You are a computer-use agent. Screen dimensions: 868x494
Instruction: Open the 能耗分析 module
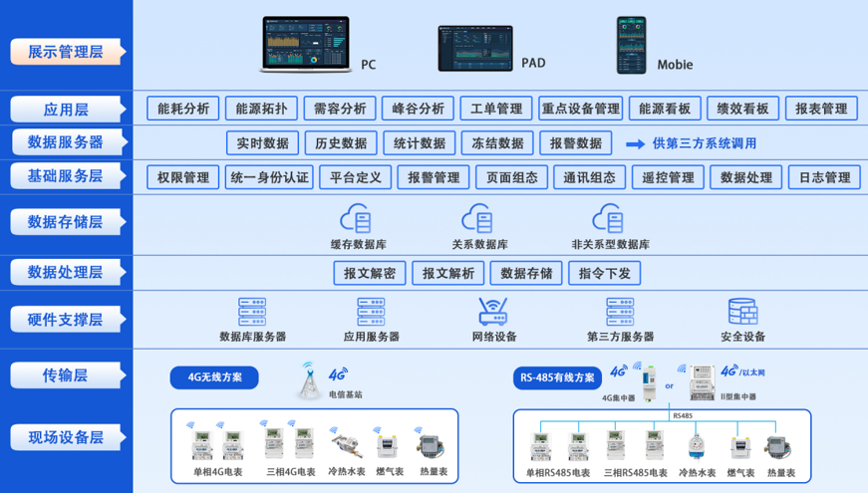pos(183,109)
